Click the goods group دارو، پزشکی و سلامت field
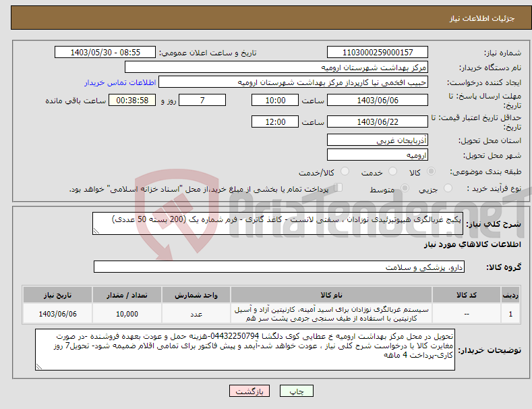Screen dimensions: 532x409 pyautogui.click(x=279, y=267)
